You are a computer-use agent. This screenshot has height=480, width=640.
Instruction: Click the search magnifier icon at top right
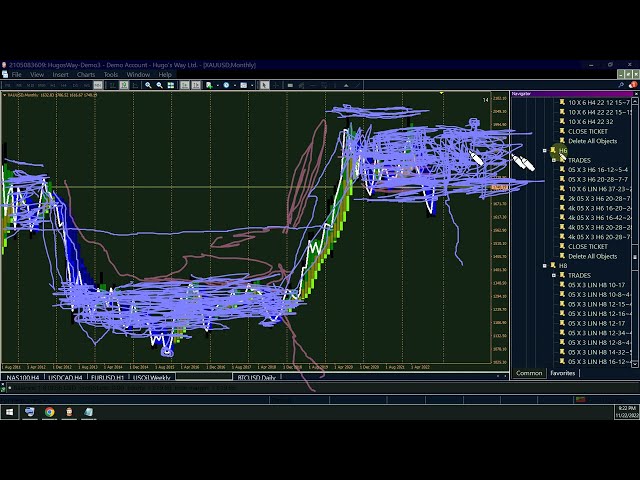point(621,85)
